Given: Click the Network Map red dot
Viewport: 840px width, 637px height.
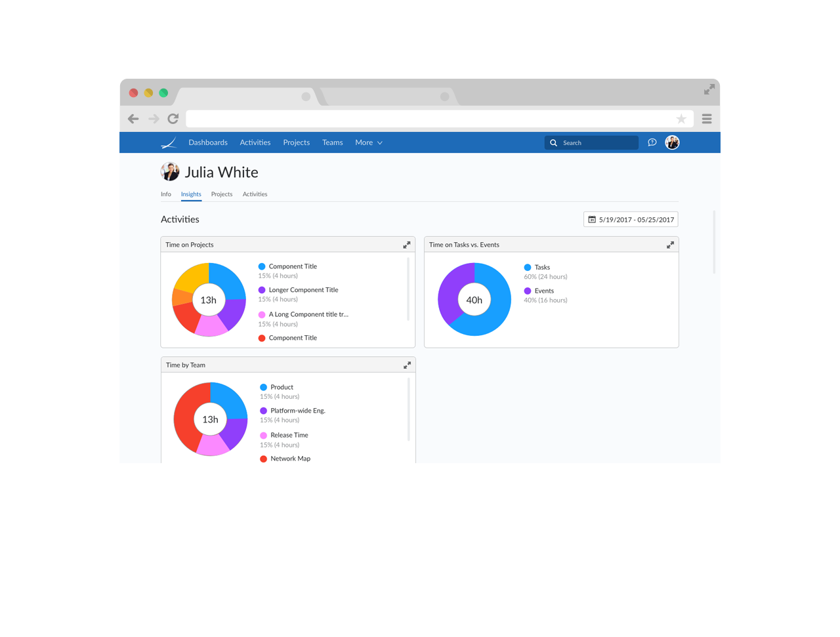Looking at the screenshot, I should [x=263, y=459].
